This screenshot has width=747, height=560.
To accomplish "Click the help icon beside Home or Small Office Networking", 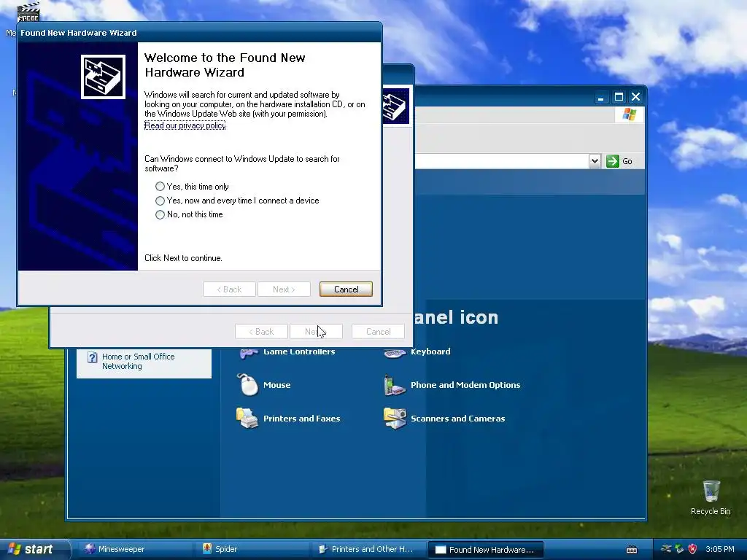I will 93,357.
